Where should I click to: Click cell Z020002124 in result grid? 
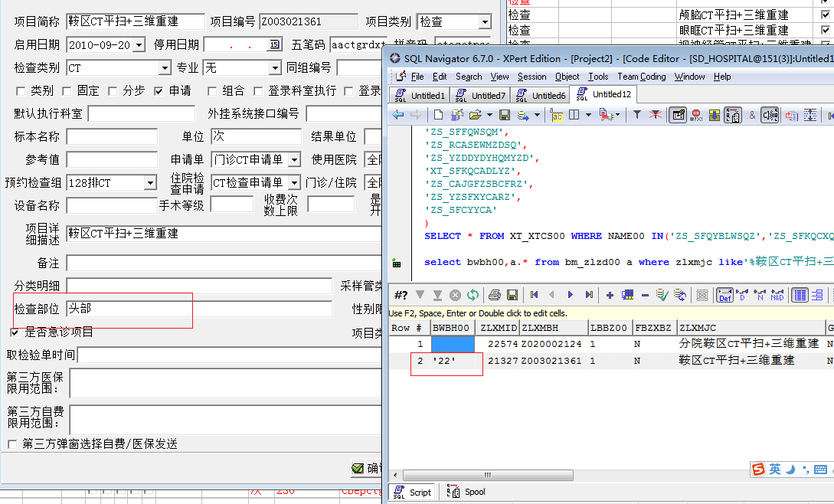[x=553, y=345]
